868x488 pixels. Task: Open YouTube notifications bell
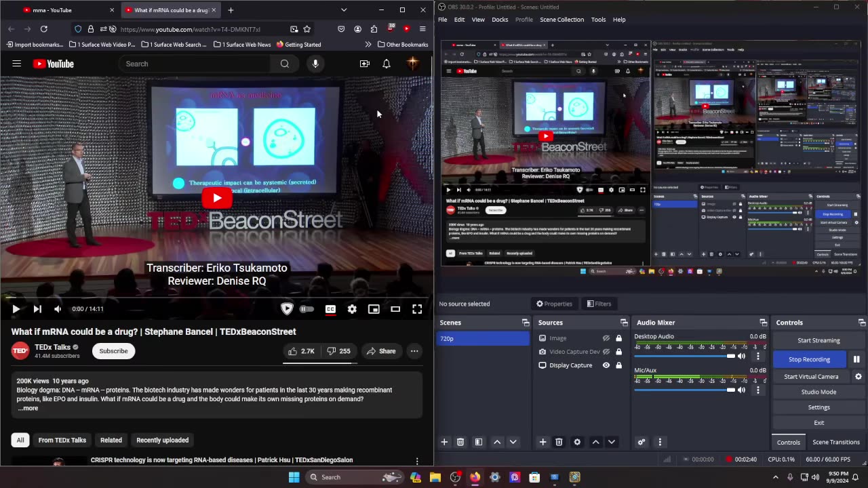[386, 64]
